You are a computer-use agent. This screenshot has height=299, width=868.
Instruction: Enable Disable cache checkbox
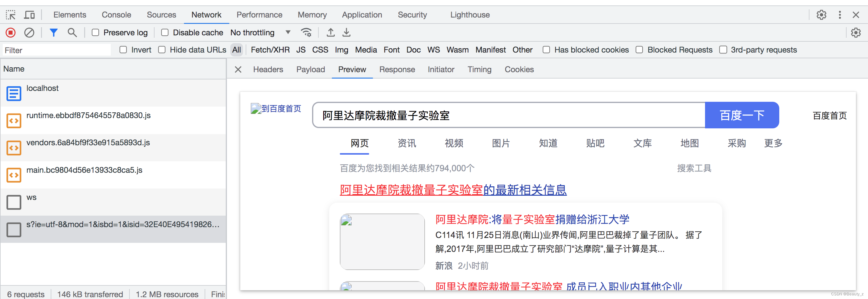pos(165,33)
